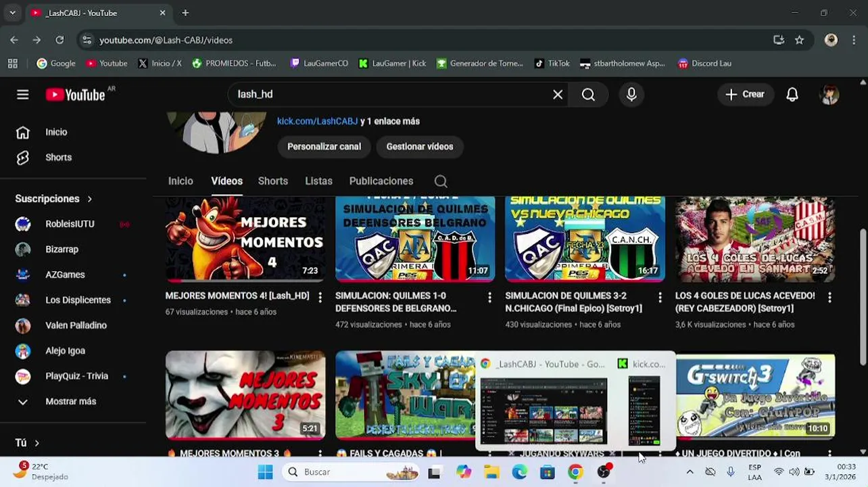Open options for MEJORES MOMENTOS 4 video
Viewport: 868px width, 487px height.
point(320,297)
